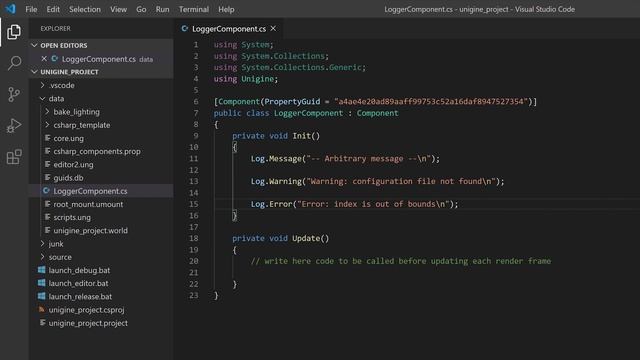
Task: Open the Run menu
Action: [x=162, y=9]
